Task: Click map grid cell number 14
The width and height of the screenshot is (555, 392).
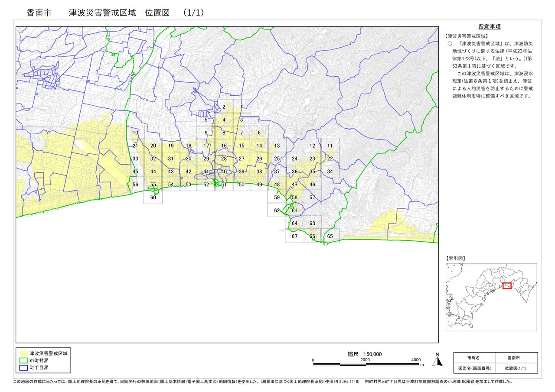Action: (x=259, y=146)
